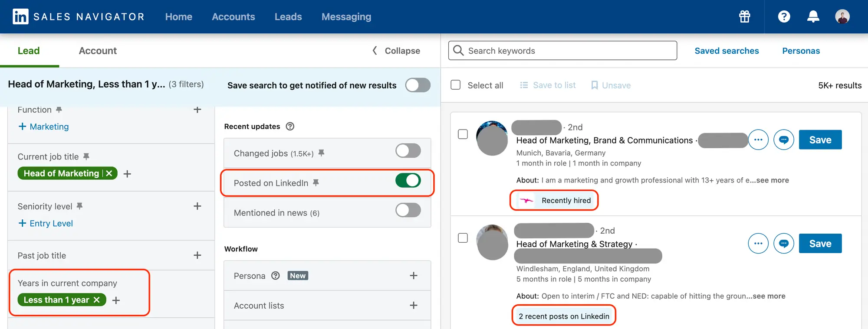The height and width of the screenshot is (329, 868).
Task: Check the Windlesham, England lead checkbox
Action: tap(463, 238)
